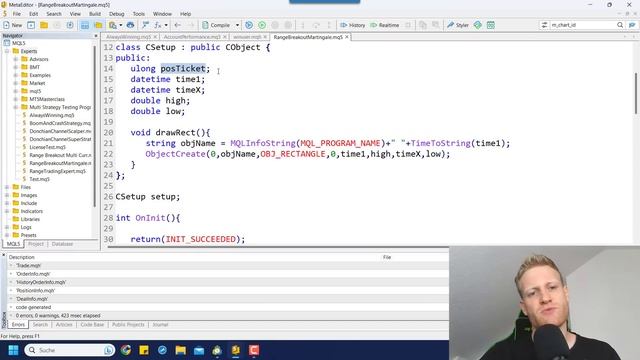Close the Navigator panel with its X

pos(96,36)
